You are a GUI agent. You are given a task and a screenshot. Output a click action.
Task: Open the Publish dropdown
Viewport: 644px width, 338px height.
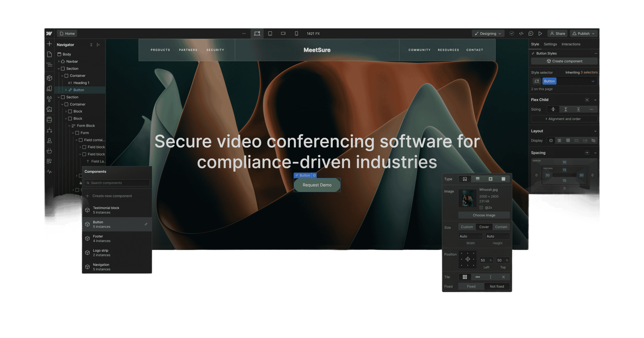(584, 34)
